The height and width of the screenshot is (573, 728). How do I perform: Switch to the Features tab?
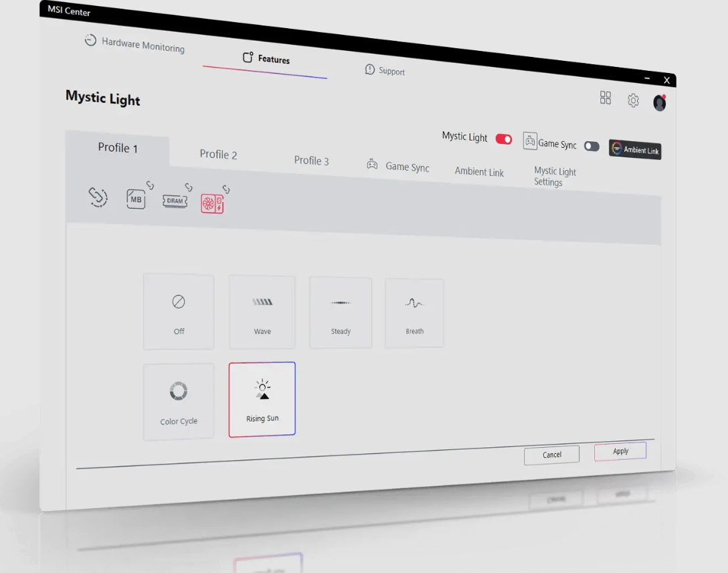tap(266, 58)
